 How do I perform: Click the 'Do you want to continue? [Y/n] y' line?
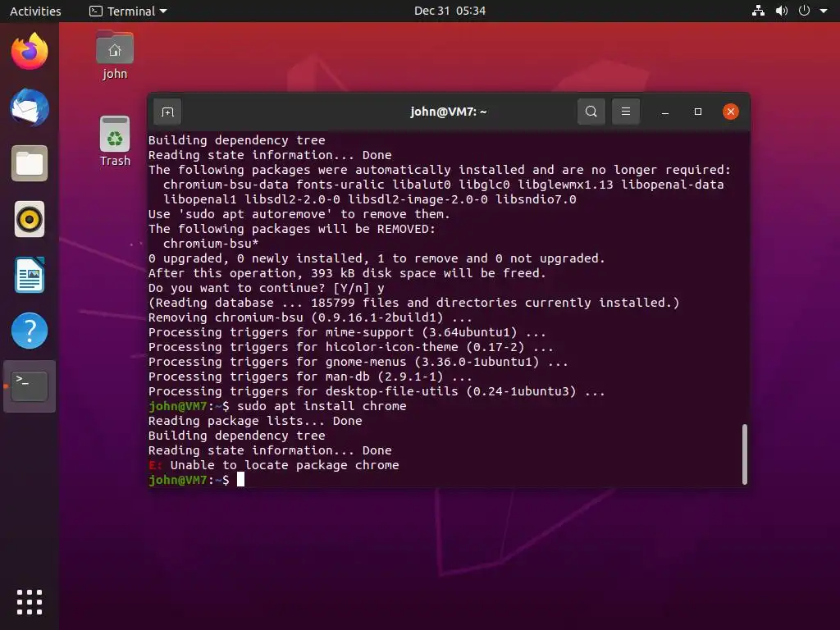tap(267, 288)
